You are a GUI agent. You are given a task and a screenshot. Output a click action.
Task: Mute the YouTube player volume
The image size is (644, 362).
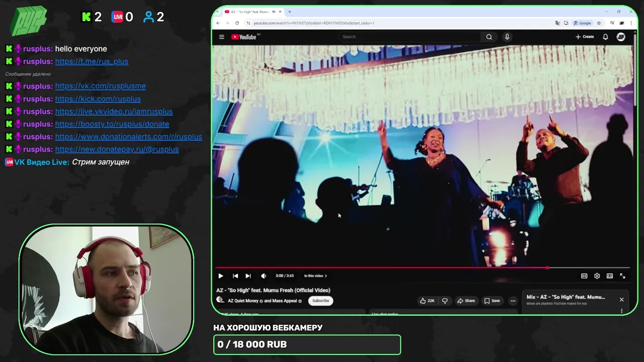click(263, 276)
